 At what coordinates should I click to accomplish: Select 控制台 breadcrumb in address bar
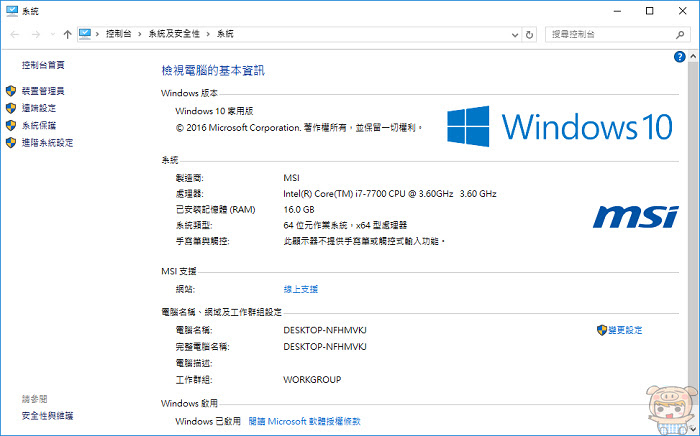tap(118, 34)
